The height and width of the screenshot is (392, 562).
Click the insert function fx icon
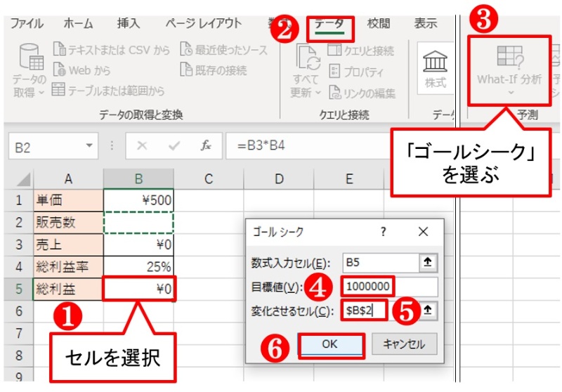pyautogui.click(x=207, y=146)
